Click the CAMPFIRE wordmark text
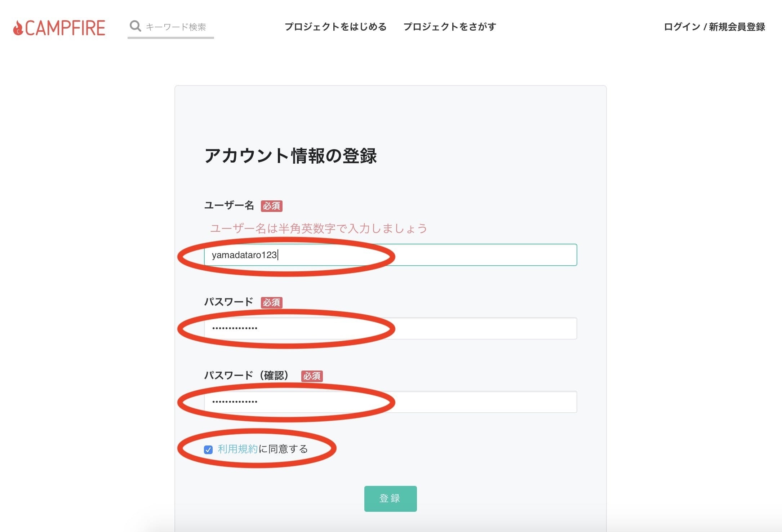The height and width of the screenshot is (532, 782). point(65,28)
